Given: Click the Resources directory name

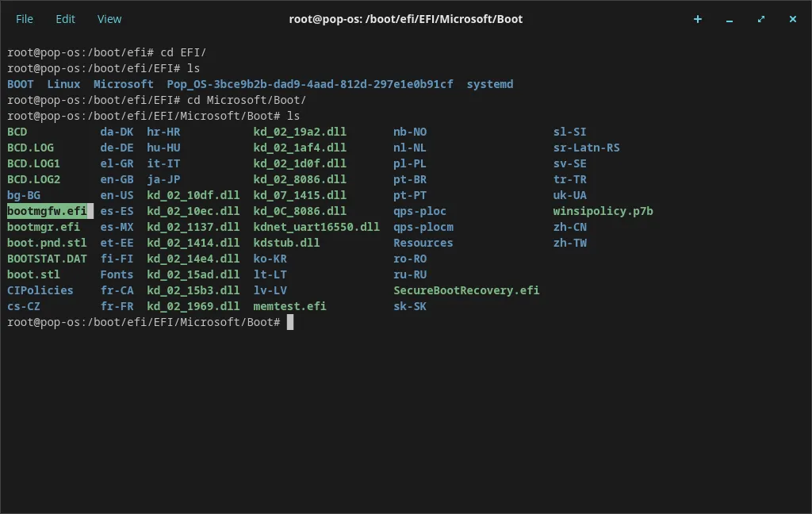Looking at the screenshot, I should pos(423,243).
